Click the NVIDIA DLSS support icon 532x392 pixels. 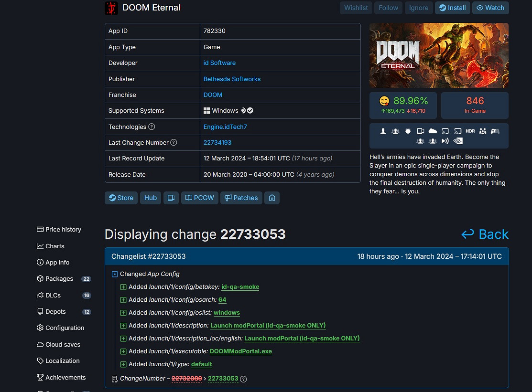(x=458, y=140)
